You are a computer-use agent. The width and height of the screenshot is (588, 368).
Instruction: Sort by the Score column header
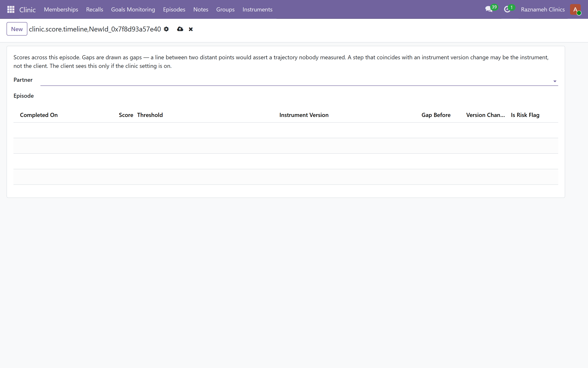126,115
